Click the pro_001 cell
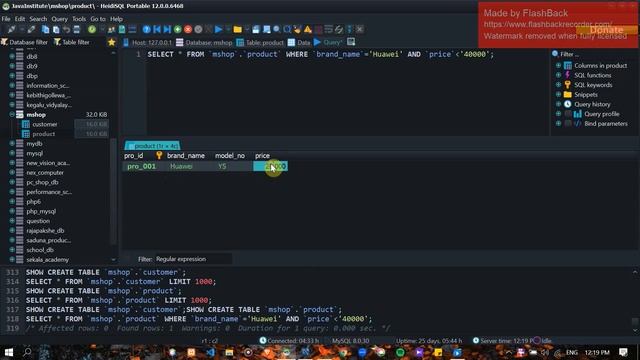The width and height of the screenshot is (640, 360). pyautogui.click(x=141, y=167)
